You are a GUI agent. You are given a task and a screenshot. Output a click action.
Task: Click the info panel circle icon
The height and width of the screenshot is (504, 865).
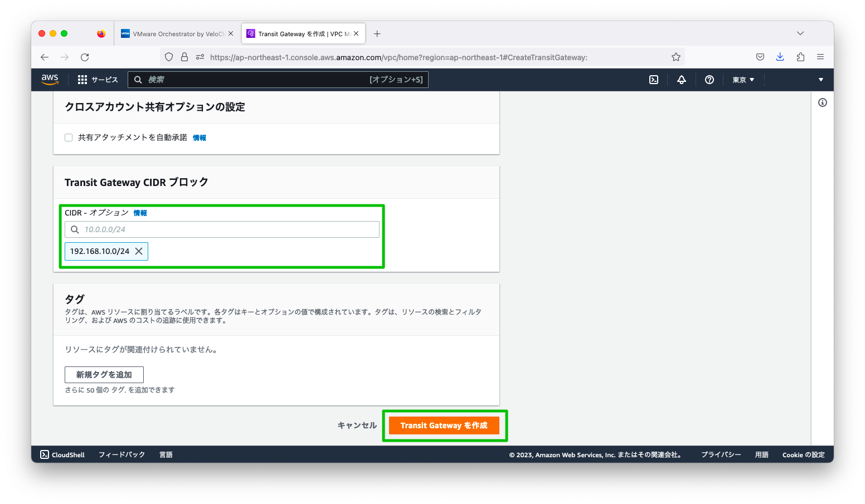coord(822,102)
